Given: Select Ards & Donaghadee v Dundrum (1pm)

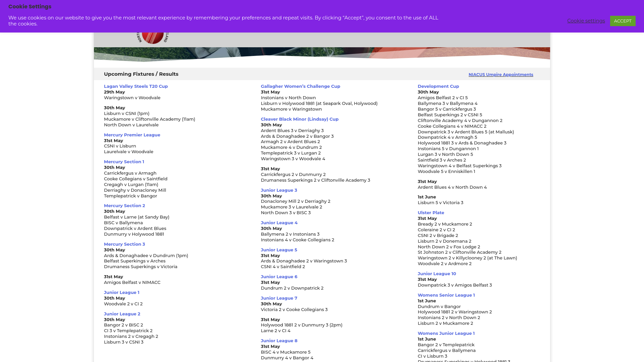Looking at the screenshot, I should tap(146, 255).
